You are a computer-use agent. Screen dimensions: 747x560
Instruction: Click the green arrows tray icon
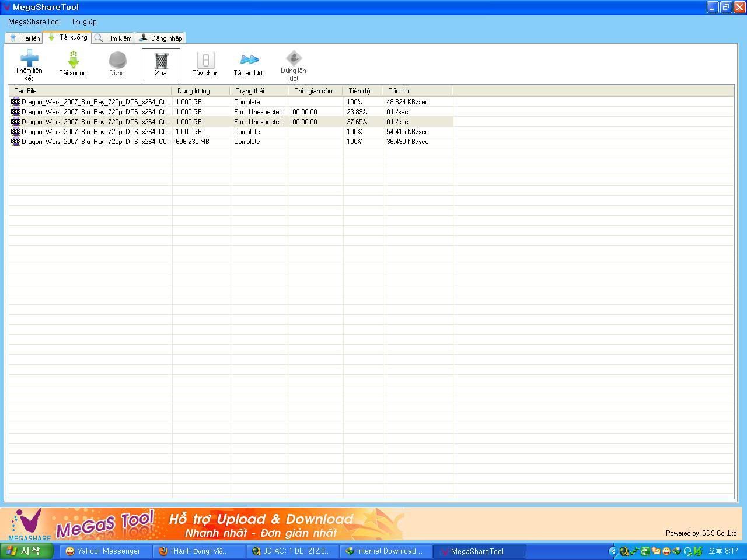(635, 551)
